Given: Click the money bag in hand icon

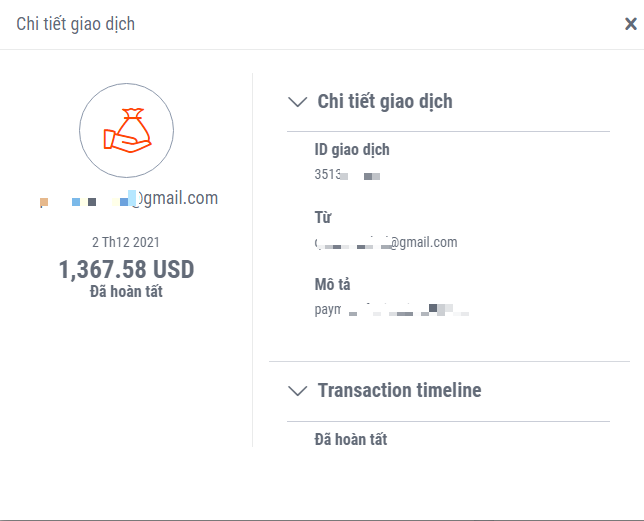Looking at the screenshot, I should [x=126, y=130].
